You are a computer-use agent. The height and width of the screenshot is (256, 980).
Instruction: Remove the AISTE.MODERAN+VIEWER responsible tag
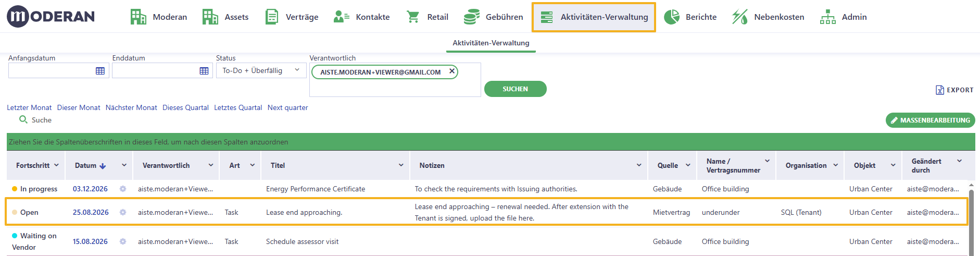(452, 71)
